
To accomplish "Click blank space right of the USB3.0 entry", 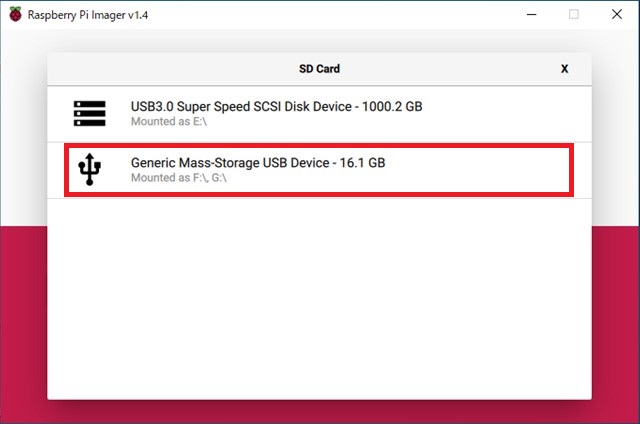I will tap(506, 114).
